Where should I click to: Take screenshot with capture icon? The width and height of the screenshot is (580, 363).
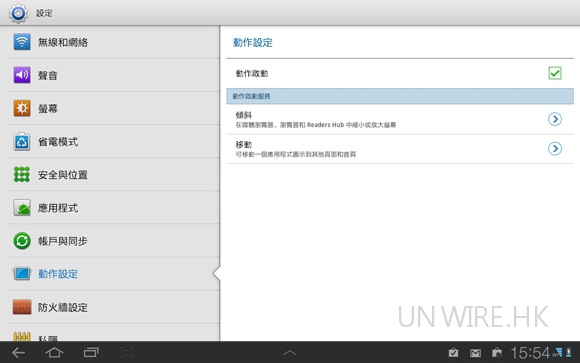tap(127, 353)
